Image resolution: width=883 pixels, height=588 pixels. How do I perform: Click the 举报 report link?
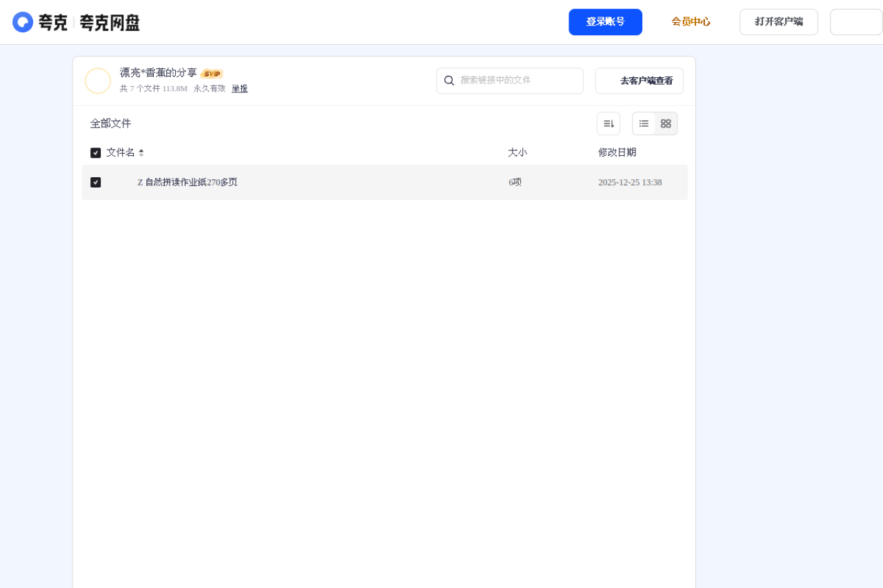[239, 88]
